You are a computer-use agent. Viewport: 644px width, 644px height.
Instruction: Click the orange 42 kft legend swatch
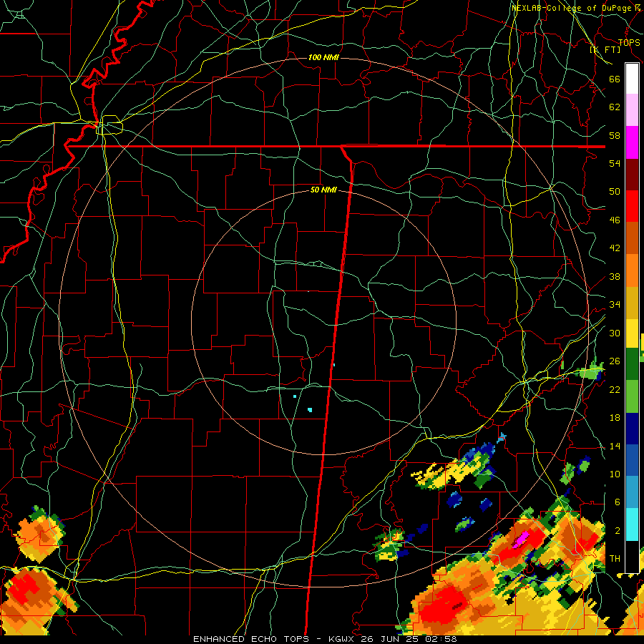[x=632, y=270]
